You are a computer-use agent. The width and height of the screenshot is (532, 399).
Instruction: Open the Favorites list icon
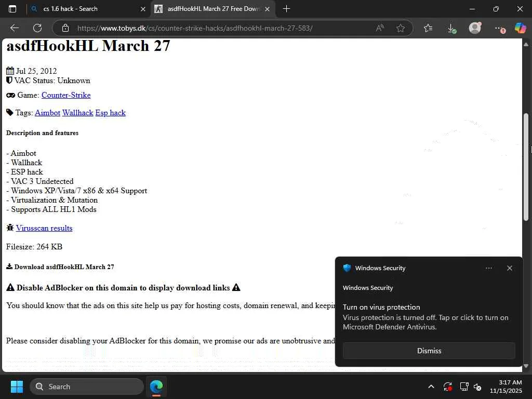[428, 28]
